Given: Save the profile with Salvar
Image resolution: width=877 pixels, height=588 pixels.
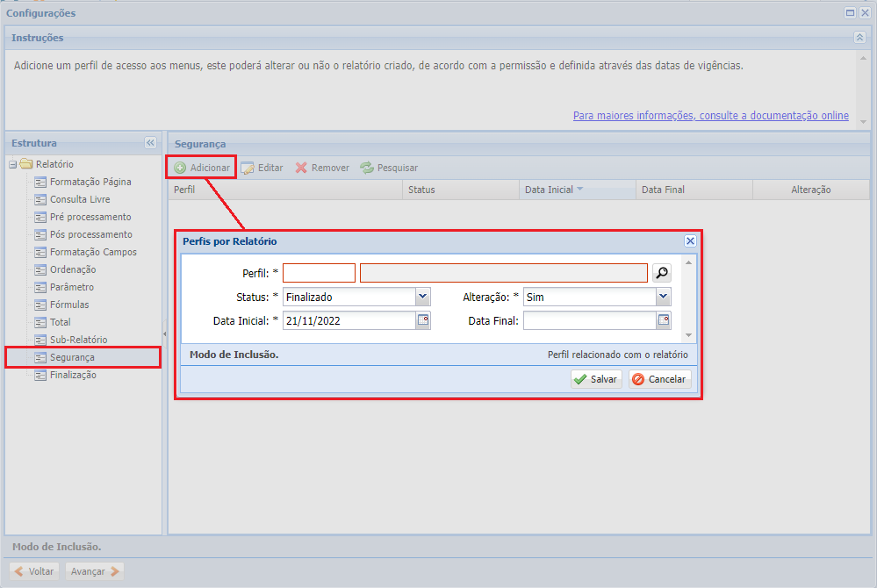Looking at the screenshot, I should [596, 379].
